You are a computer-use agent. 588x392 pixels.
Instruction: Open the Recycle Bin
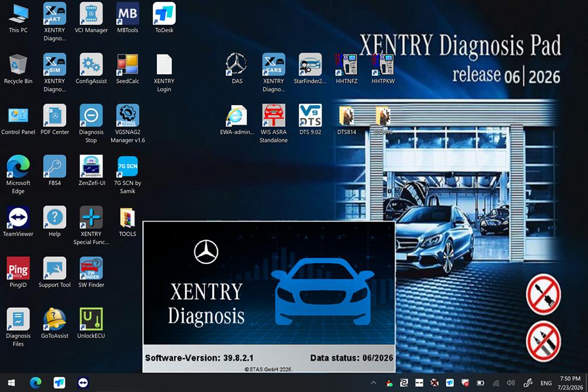[x=18, y=69]
